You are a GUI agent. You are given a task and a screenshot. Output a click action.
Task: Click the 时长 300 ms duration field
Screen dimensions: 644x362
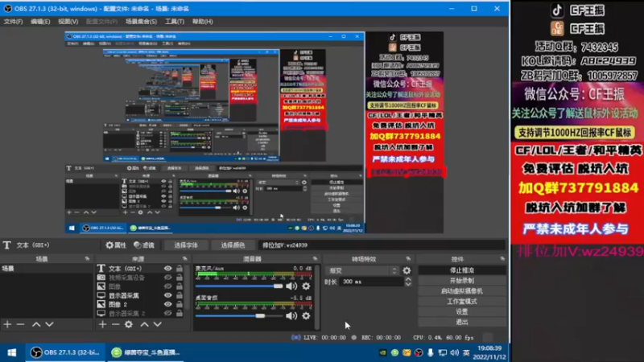372,282
